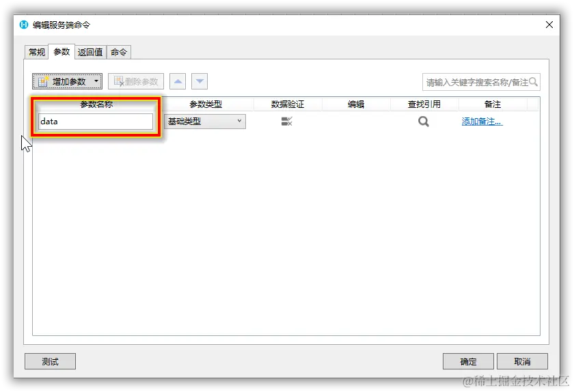
Task: Click the 查找引用 magnifier icon for data
Action: (x=424, y=121)
